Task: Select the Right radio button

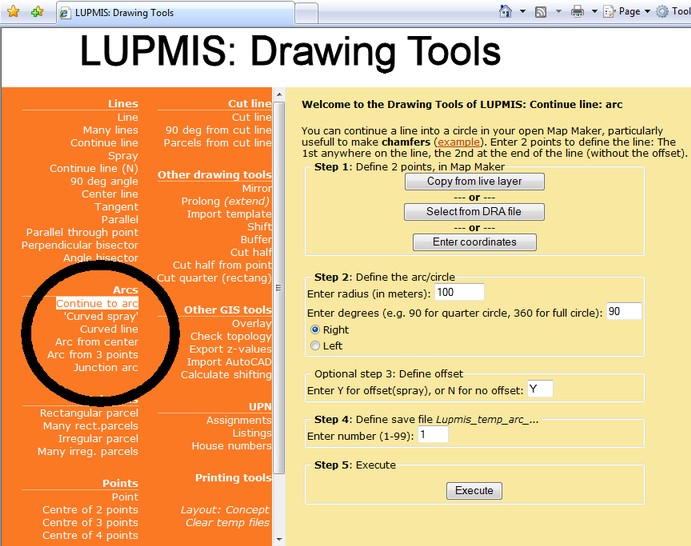Action: (316, 329)
